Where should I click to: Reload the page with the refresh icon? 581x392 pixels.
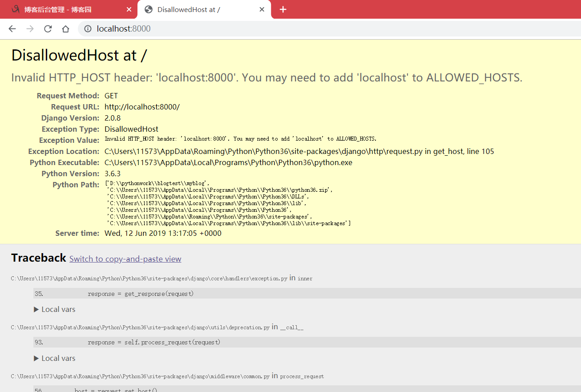tap(48, 29)
